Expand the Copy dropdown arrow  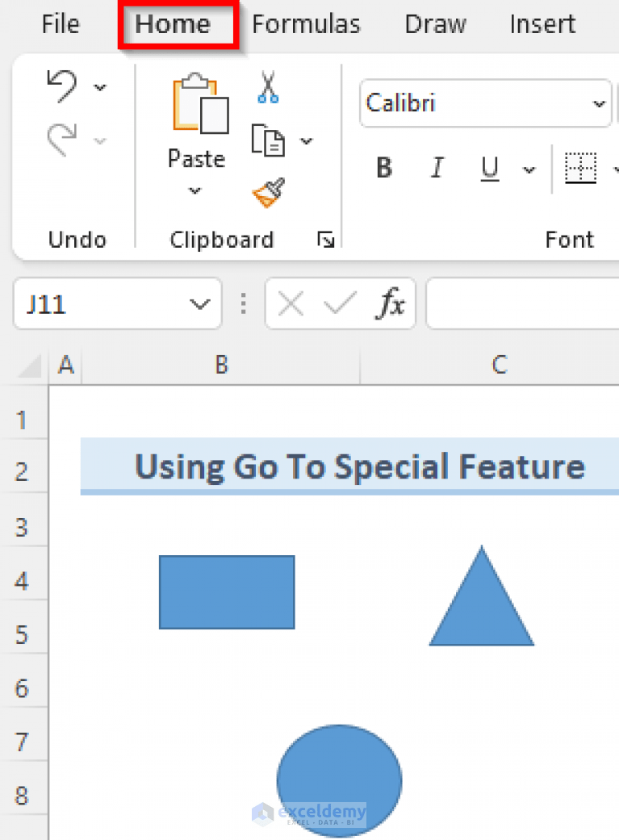pyautogui.click(x=306, y=139)
